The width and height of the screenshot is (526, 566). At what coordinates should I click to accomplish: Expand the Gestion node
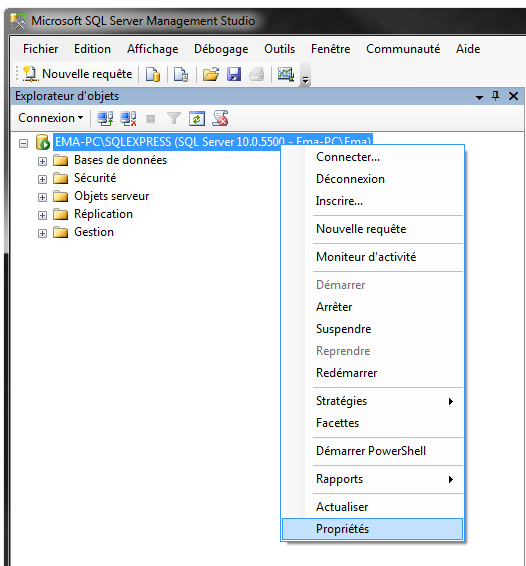(x=42, y=234)
